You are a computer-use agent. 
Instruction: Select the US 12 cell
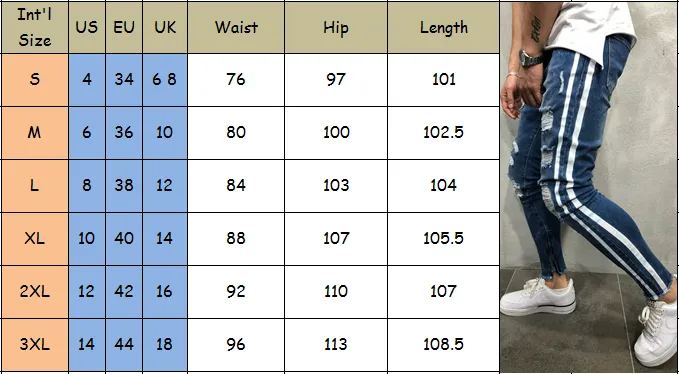click(x=87, y=292)
